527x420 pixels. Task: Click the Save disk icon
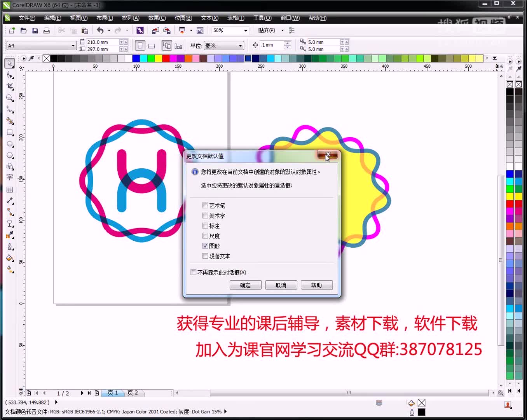pyautogui.click(x=35, y=30)
